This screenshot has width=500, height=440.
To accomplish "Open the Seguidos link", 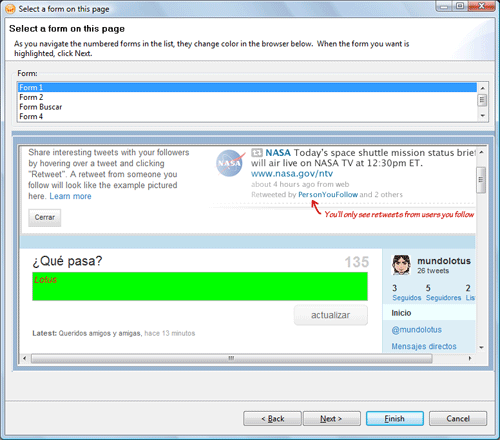I will pyautogui.click(x=407, y=298).
